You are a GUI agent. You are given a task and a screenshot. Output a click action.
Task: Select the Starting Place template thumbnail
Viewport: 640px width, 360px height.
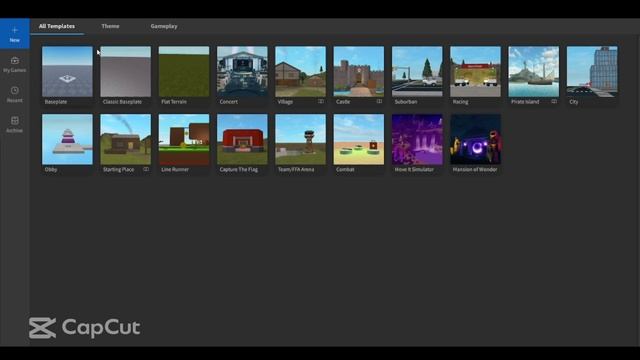126,139
